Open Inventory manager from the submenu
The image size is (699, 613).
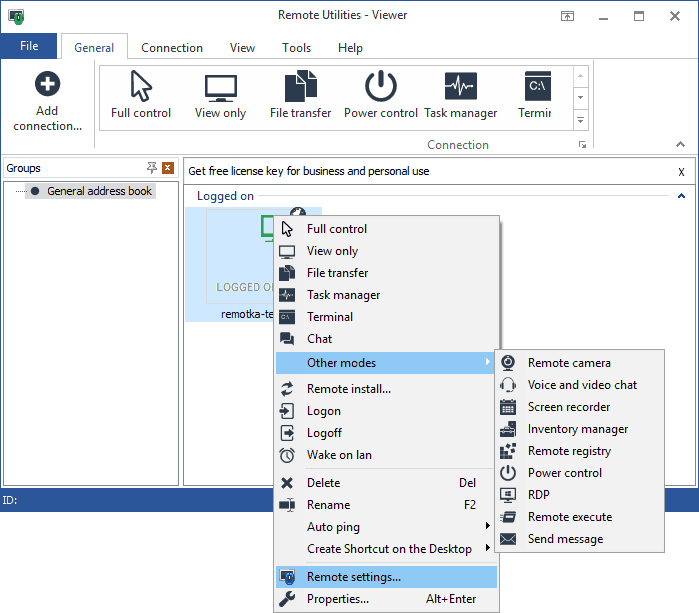[580, 429]
